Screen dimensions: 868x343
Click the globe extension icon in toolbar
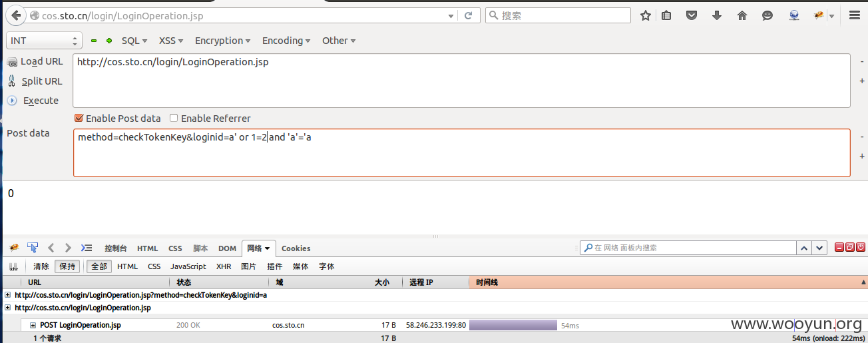[x=793, y=15]
